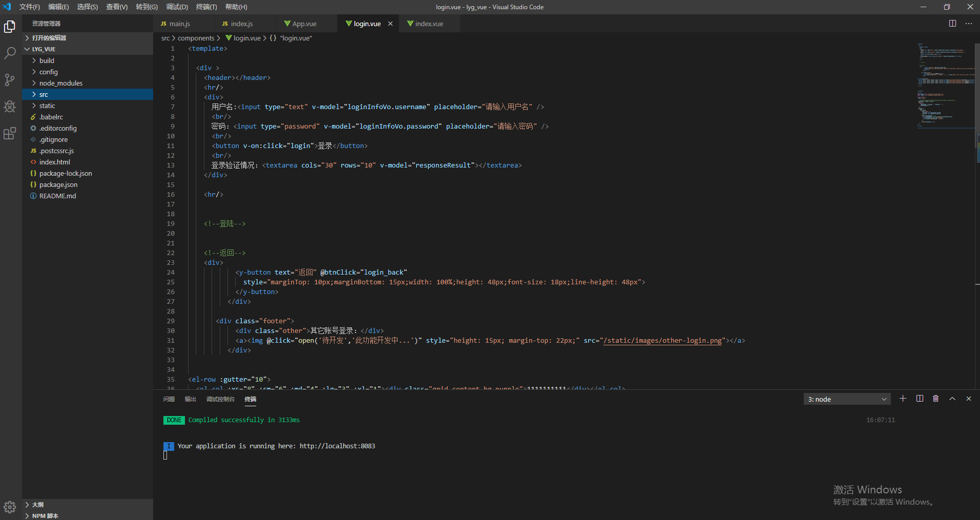Image resolution: width=980 pixels, height=520 pixels.
Task: Show the 问题 problems panel tab
Action: [x=169, y=399]
